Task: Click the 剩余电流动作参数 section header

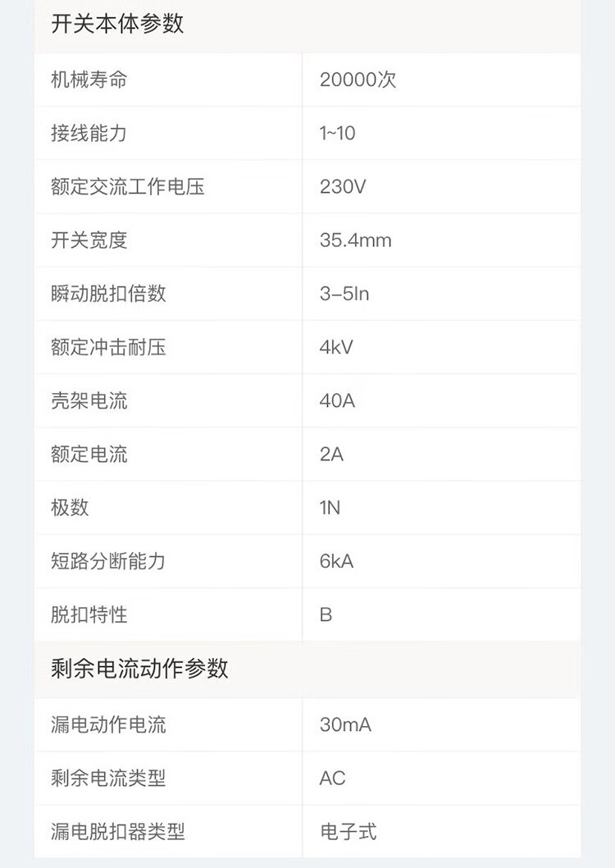Action: [139, 669]
